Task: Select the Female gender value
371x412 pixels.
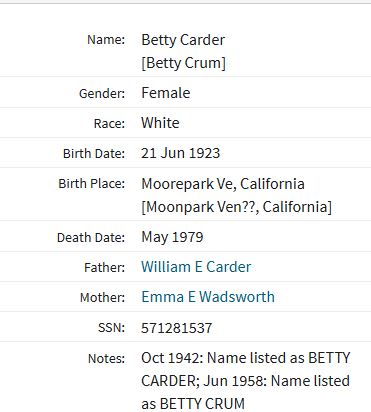Action: tap(166, 93)
